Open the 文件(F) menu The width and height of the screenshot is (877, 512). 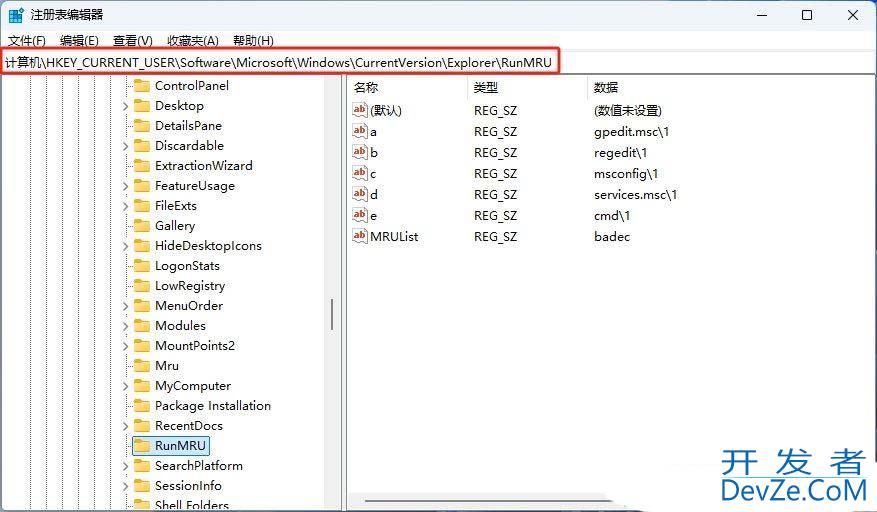(27, 40)
